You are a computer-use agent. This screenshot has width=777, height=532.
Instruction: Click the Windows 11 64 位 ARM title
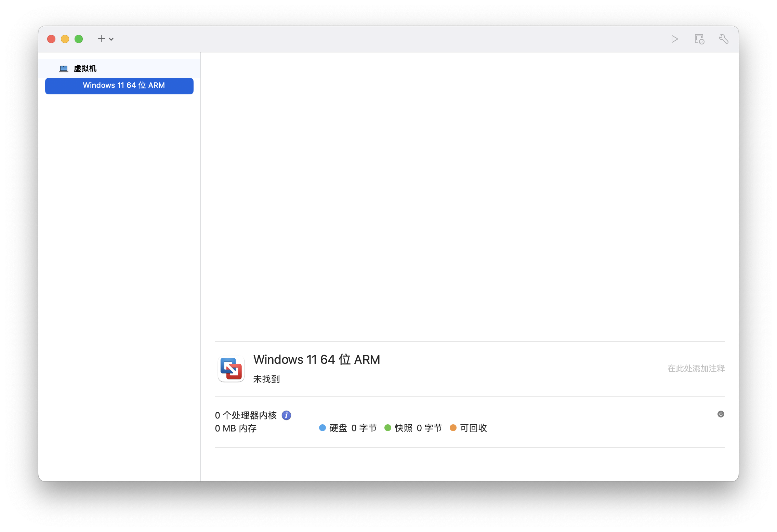tap(316, 360)
